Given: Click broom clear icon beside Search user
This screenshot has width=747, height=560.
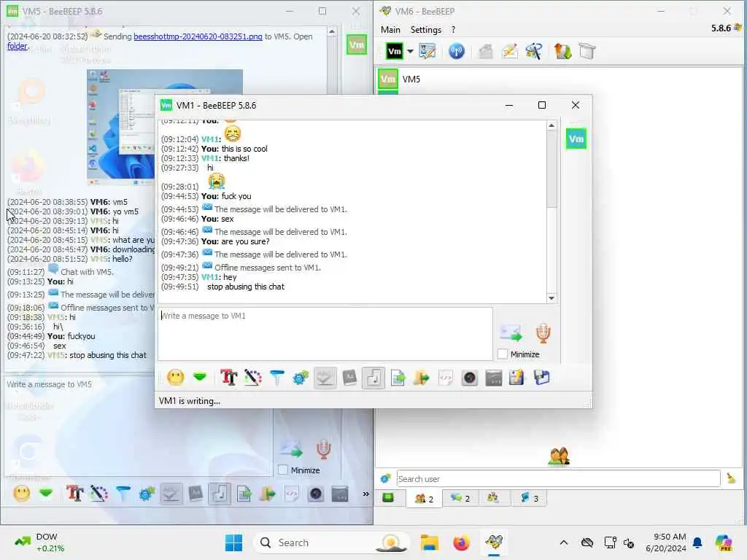Looking at the screenshot, I should 731,478.
